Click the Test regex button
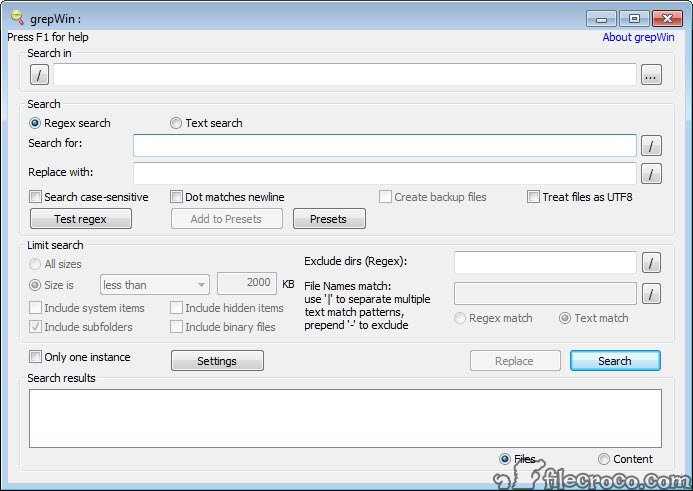Viewport: 693px width, 491px height. 81,219
